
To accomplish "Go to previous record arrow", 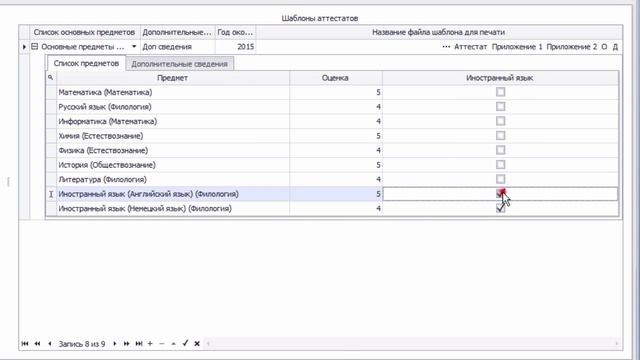I will 50,344.
